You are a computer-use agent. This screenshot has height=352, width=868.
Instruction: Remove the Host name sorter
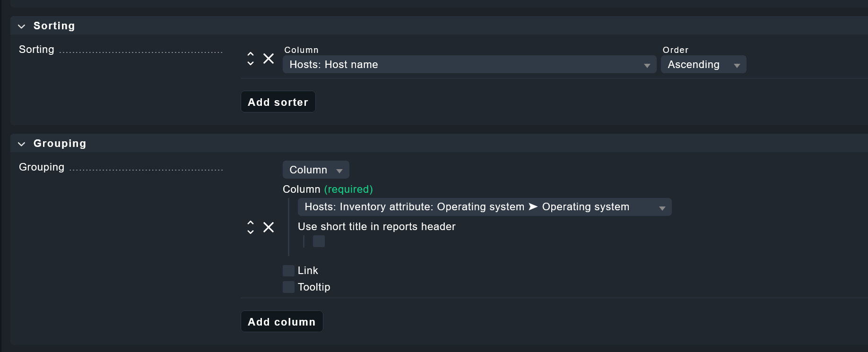[269, 59]
